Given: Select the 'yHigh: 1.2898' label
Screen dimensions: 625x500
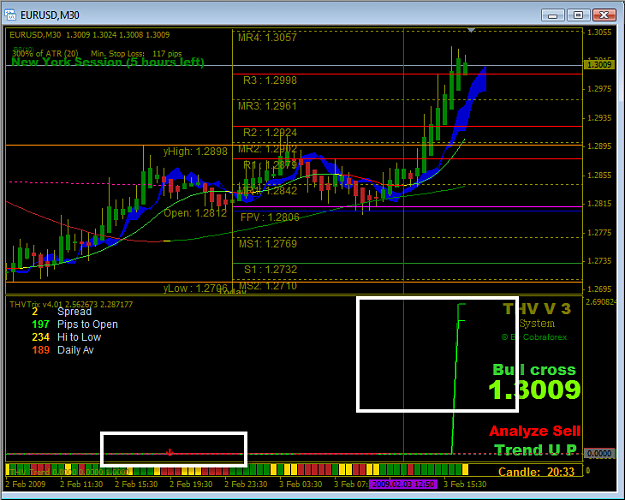Looking at the screenshot, I should tap(195, 152).
